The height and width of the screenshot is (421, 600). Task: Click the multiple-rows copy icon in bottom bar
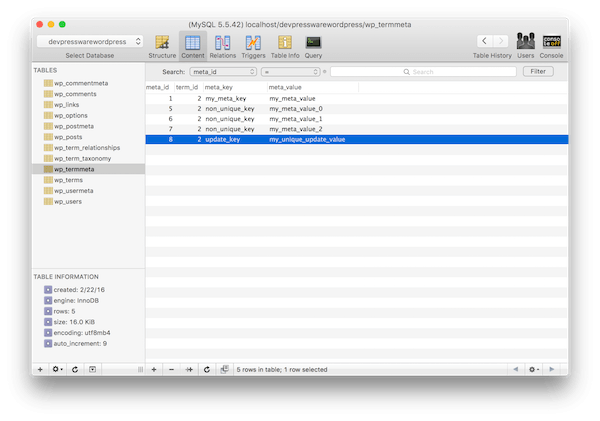225,369
